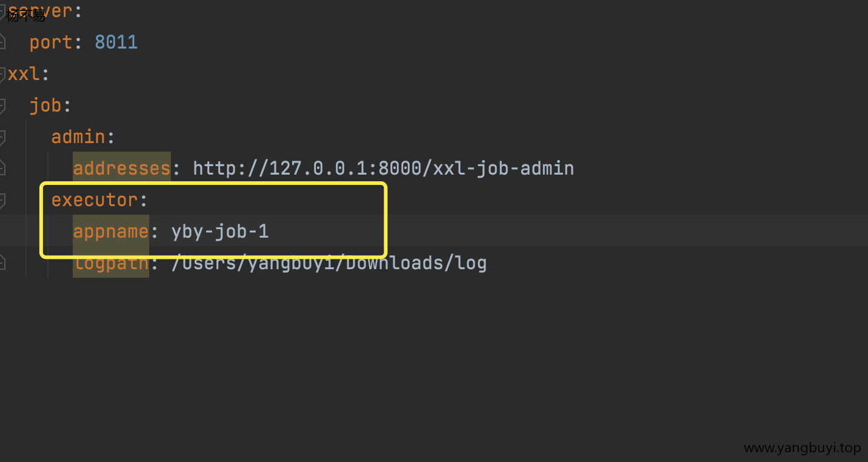Click the 杨不易 watermark text

click(x=25, y=16)
